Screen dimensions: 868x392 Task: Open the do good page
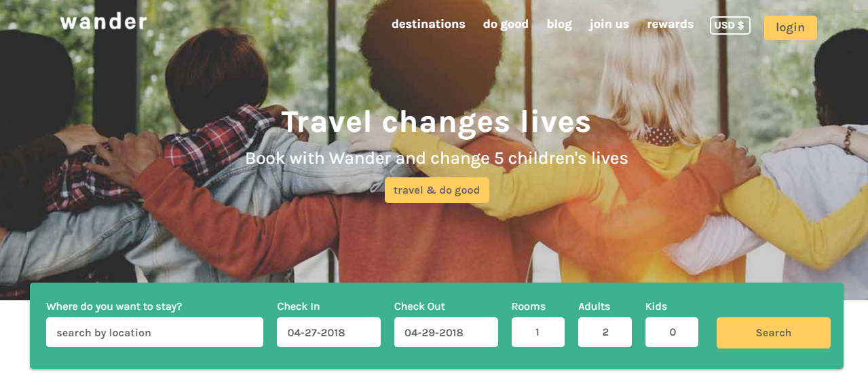(506, 24)
